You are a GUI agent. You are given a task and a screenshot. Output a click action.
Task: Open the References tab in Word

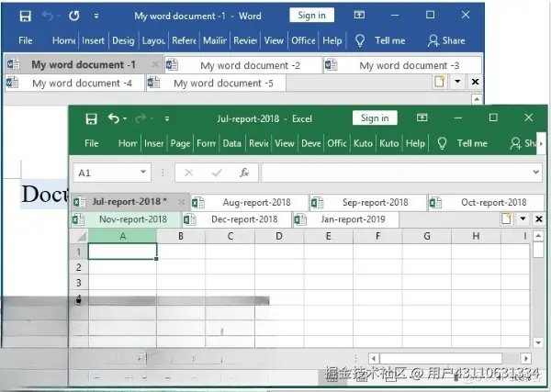tap(184, 40)
